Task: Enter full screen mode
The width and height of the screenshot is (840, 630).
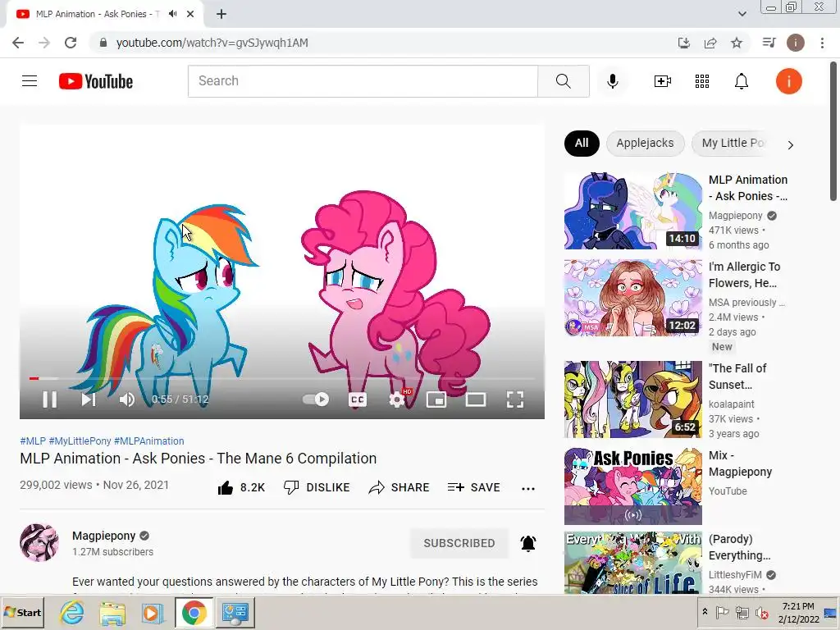Action: click(x=515, y=399)
